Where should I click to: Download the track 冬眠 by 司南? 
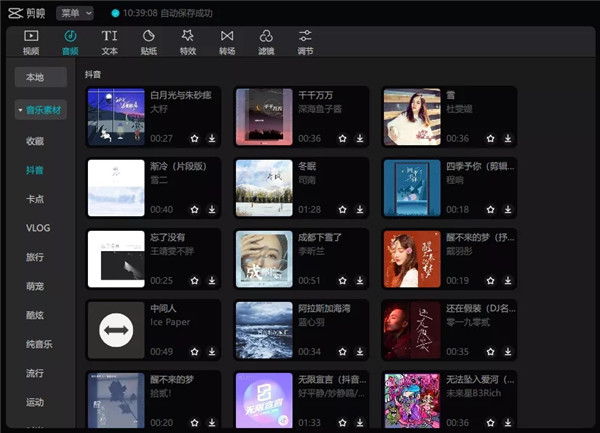[359, 210]
